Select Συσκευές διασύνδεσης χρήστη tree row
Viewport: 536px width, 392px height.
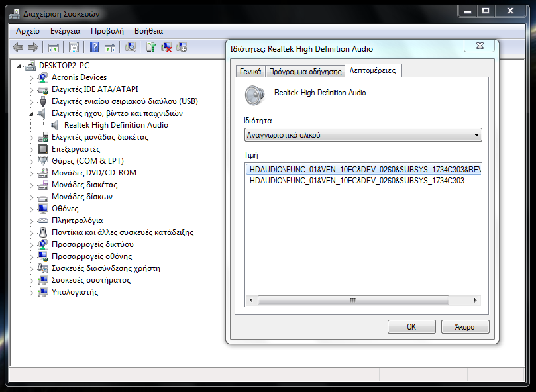tap(105, 268)
